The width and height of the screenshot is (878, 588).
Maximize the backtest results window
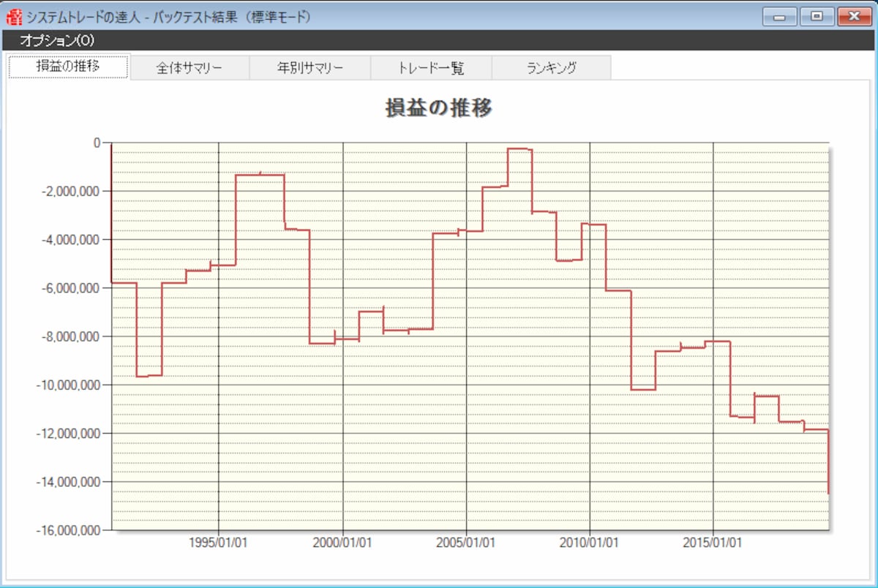[817, 15]
